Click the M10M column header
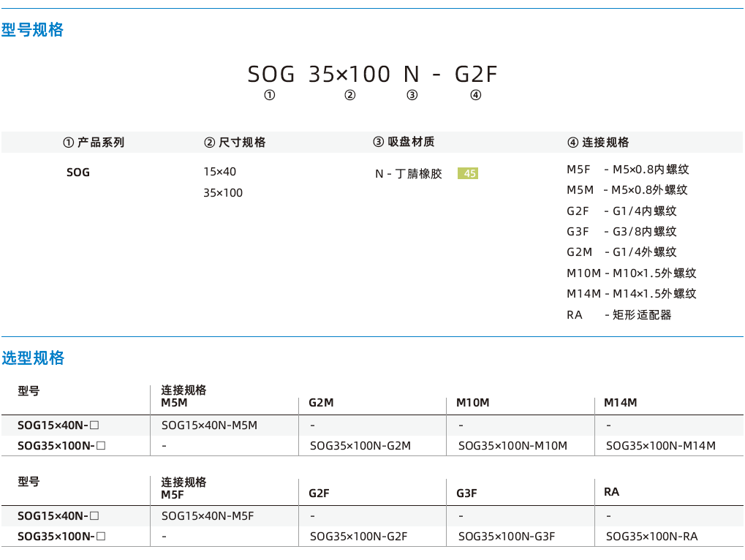 click(x=473, y=403)
